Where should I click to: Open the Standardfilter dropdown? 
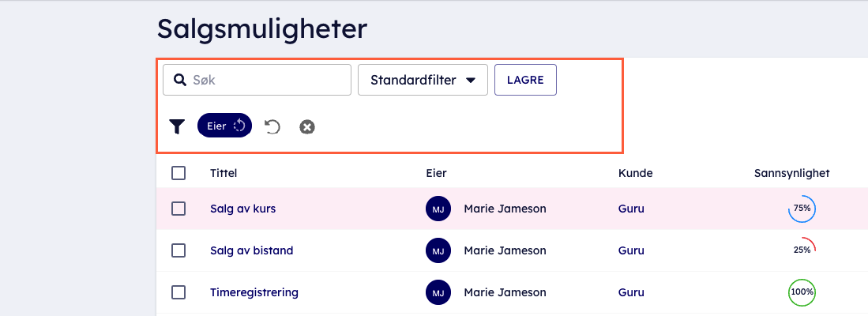tap(423, 80)
